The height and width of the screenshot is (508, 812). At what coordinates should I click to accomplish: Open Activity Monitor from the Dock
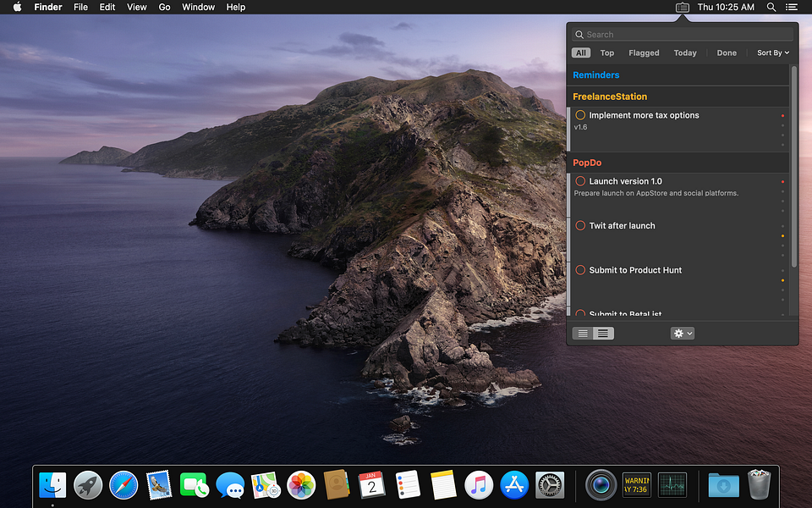tap(672, 485)
